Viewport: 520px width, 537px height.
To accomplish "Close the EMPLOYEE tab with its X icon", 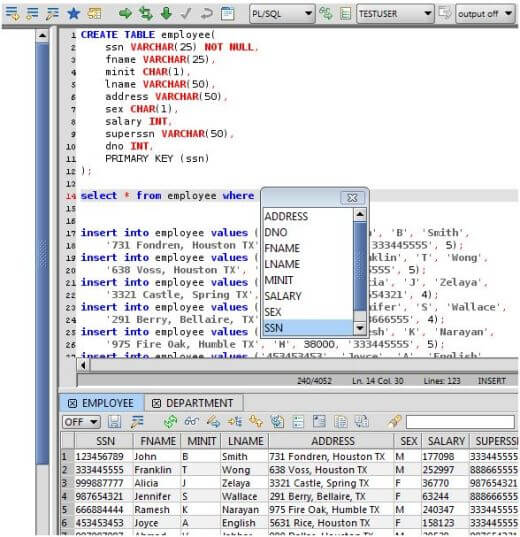I will click(72, 403).
